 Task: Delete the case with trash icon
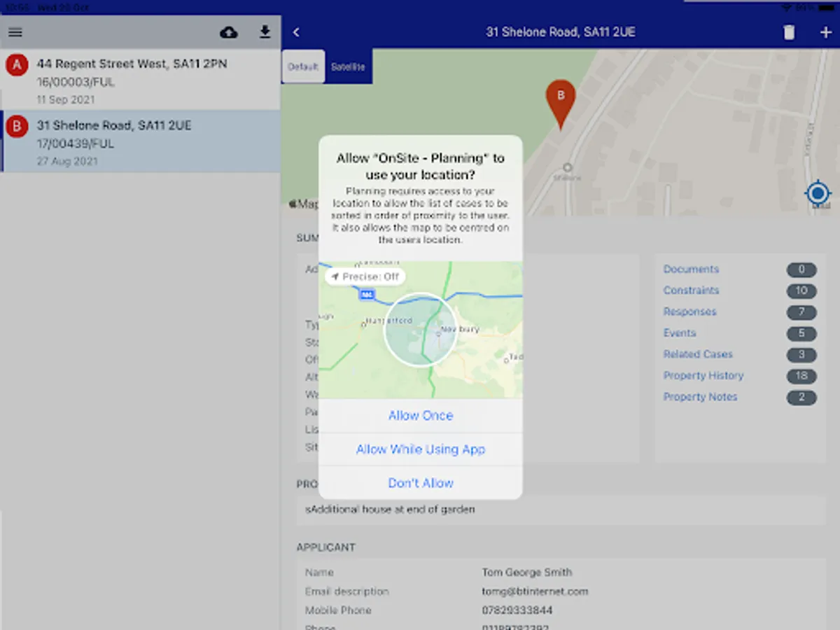789,32
